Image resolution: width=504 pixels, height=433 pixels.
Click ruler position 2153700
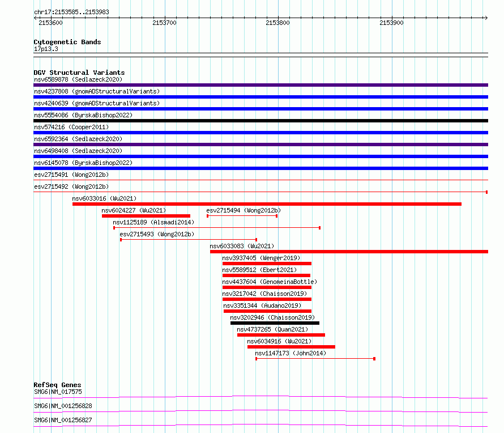click(164, 23)
